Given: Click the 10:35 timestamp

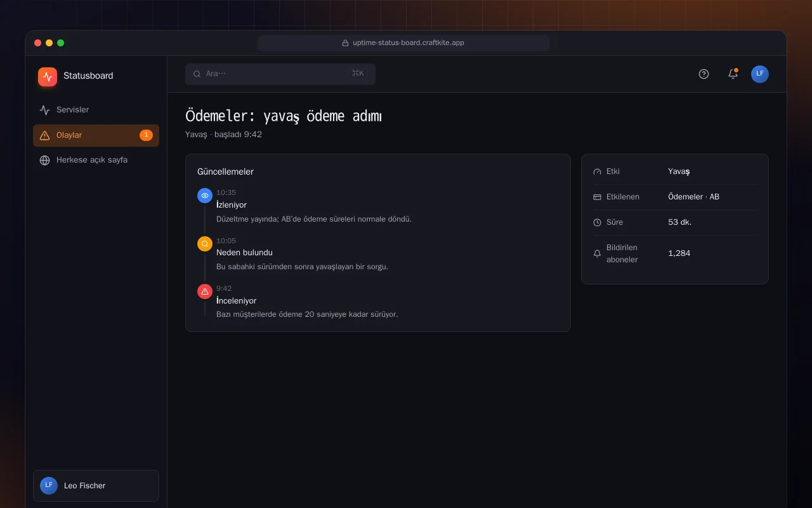Looking at the screenshot, I should pyautogui.click(x=226, y=192).
